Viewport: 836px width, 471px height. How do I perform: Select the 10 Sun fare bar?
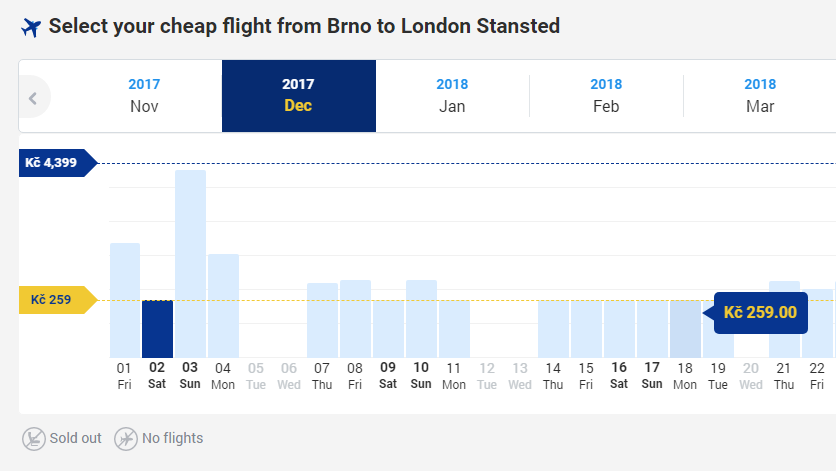(x=421, y=319)
